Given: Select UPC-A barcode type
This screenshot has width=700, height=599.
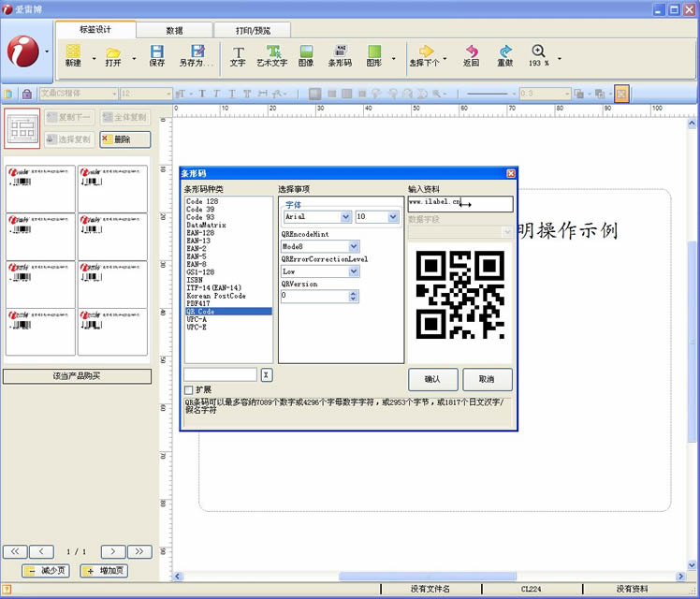Looking at the screenshot, I should click(x=197, y=319).
